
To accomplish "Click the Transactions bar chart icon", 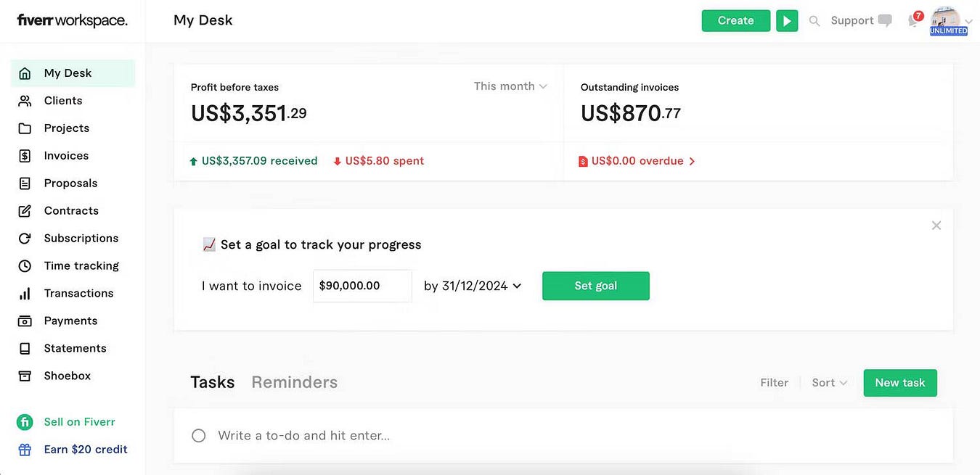I will click(x=25, y=294).
